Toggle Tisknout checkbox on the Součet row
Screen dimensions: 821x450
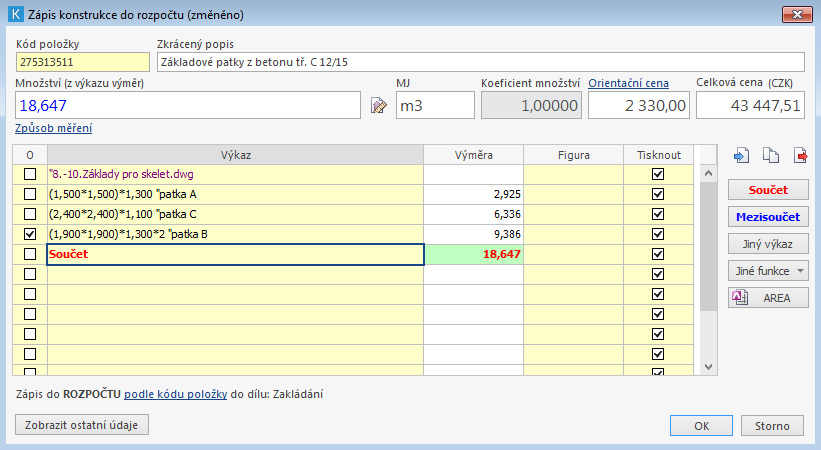pos(657,254)
